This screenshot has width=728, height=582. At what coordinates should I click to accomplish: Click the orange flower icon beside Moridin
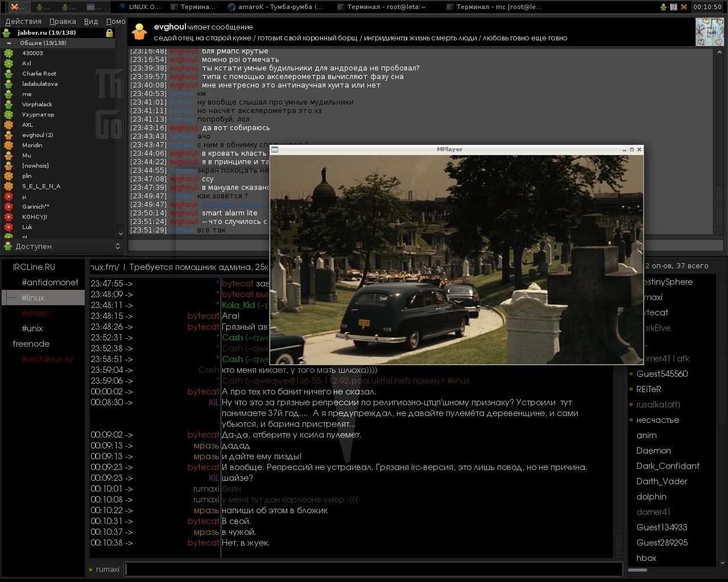point(9,145)
